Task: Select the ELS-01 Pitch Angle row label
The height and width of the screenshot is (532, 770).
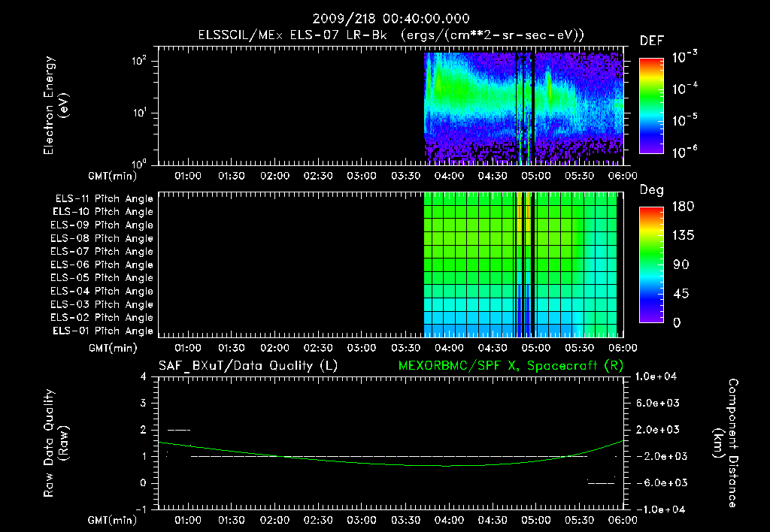Action: click(103, 331)
